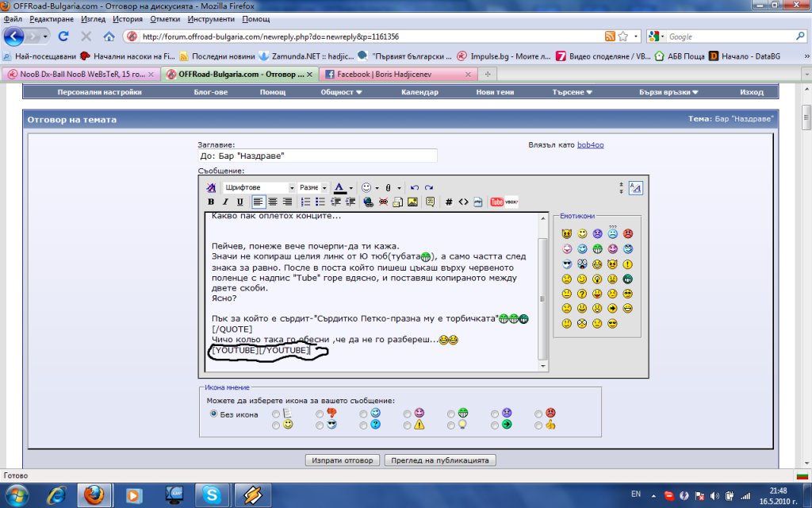
Task: Decrease indent of the text
Action: pos(335,202)
